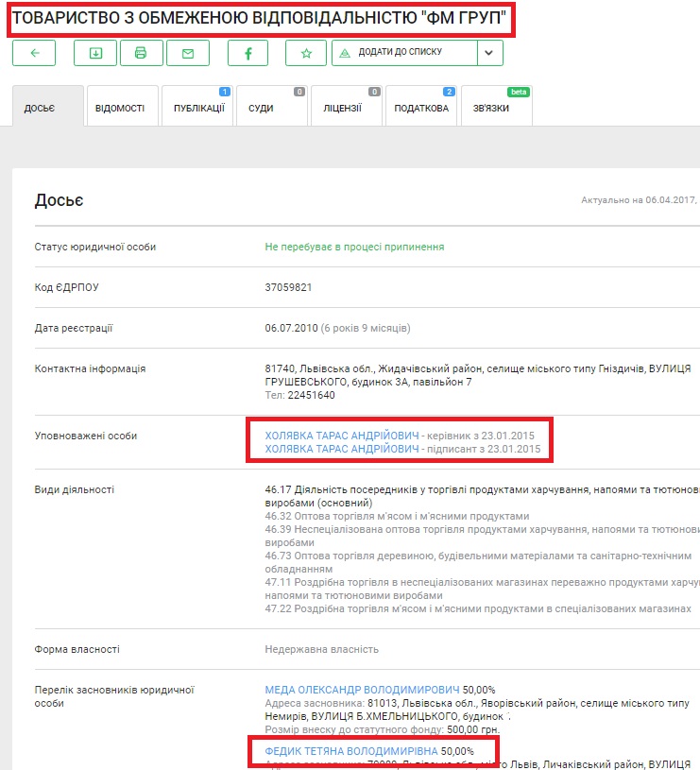Go to the Податкова tab
This screenshot has height=770, width=700.
421,108
